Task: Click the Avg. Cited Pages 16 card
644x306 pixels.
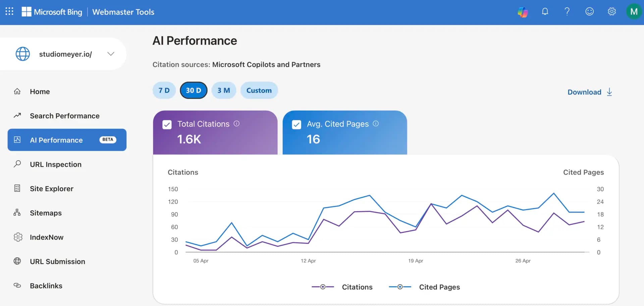Action: coord(345,132)
